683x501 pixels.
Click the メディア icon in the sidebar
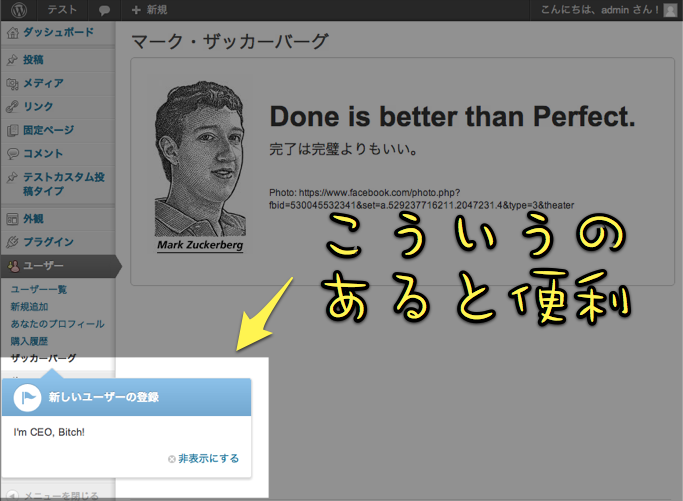click(x=12, y=84)
